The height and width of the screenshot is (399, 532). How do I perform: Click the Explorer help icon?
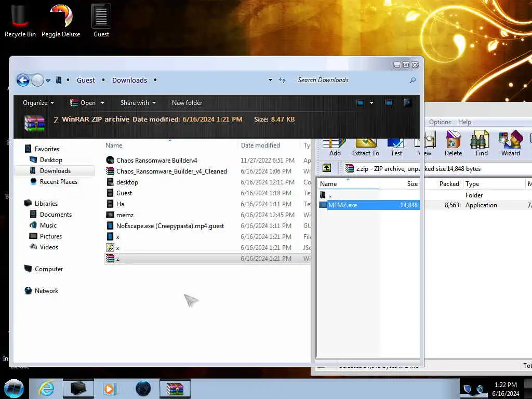(x=407, y=103)
